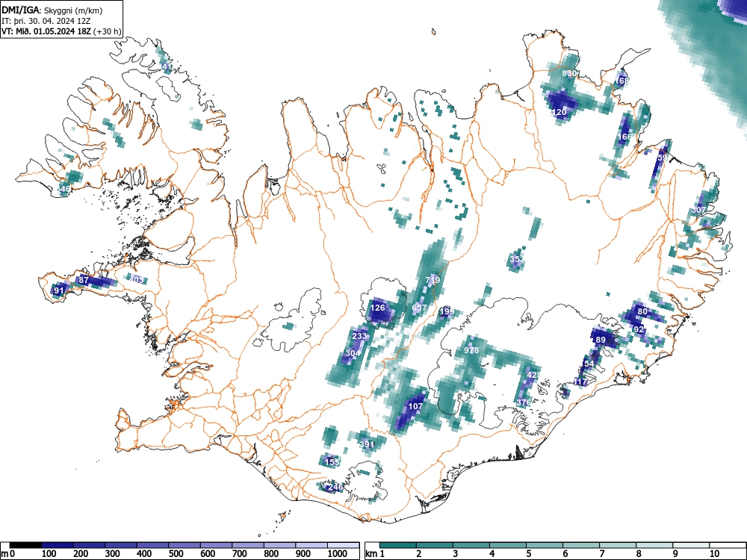The height and width of the screenshot is (560, 747).
Task: Click the medium teal 4–5 km legend swatch
Action: pos(508,545)
